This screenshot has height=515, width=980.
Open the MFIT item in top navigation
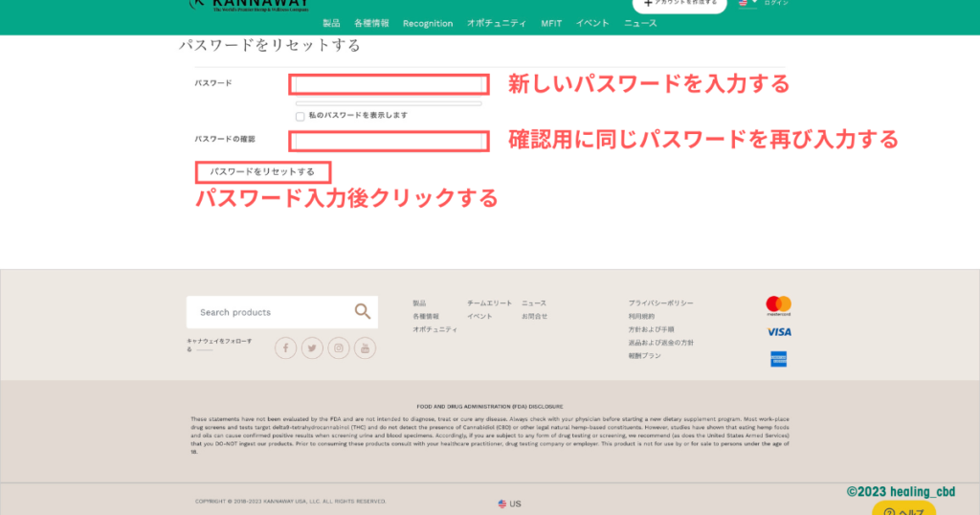pos(551,23)
